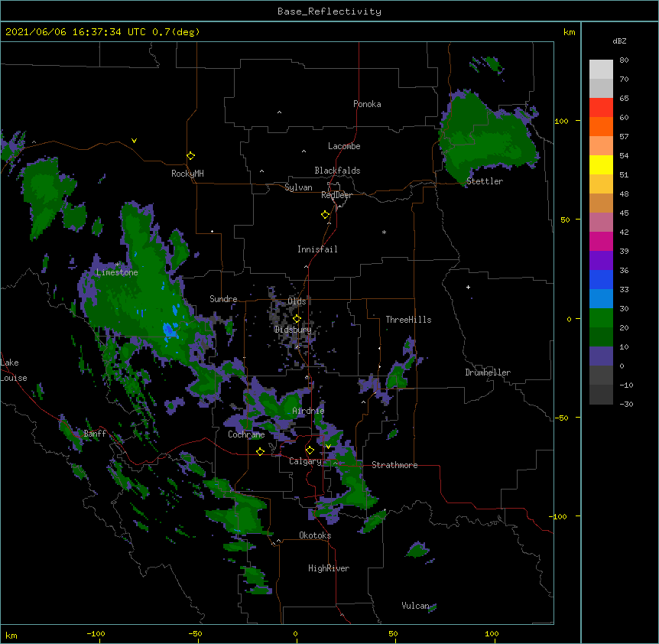Click the Drumheller town label
Image resolution: width=659 pixels, height=644 pixels.
[488, 372]
